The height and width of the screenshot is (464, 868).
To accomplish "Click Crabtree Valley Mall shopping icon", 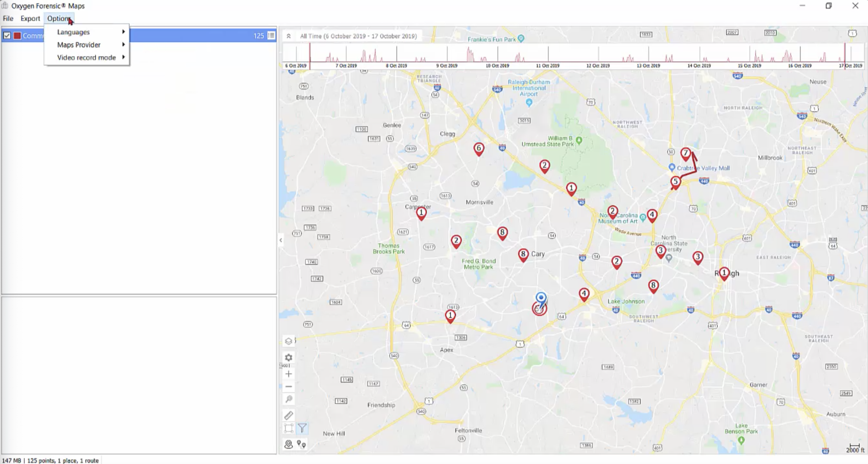I will (x=671, y=167).
